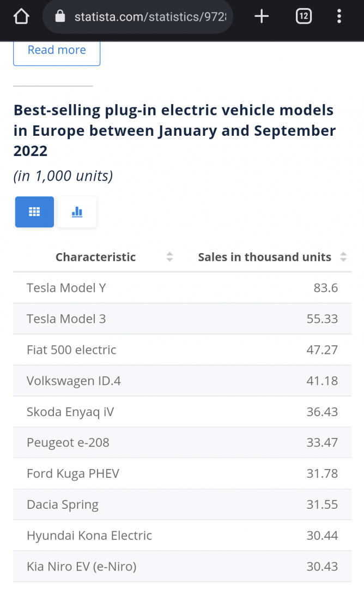The image size is (364, 589).
Task: Select the Skoda Enyaq iV row
Action: pos(182,412)
